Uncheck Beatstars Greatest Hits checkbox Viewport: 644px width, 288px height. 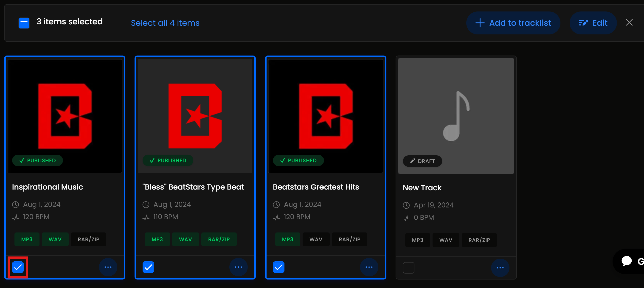[x=278, y=267]
